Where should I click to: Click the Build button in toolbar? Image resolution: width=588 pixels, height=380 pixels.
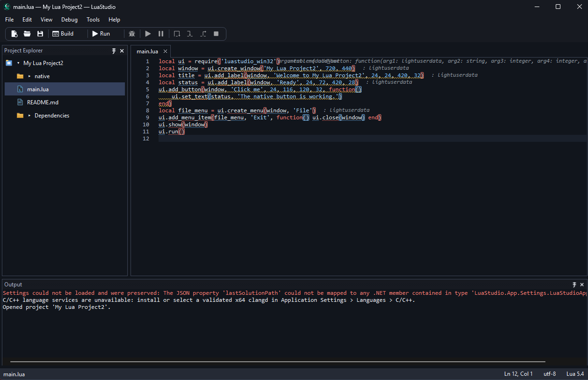click(x=63, y=34)
